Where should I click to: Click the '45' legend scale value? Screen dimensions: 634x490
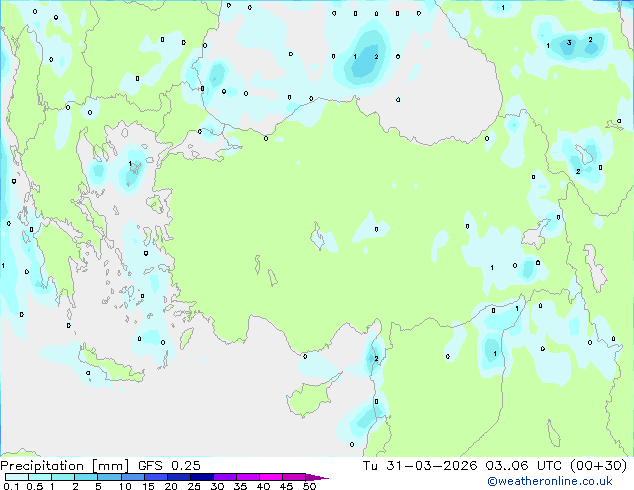[x=286, y=486]
